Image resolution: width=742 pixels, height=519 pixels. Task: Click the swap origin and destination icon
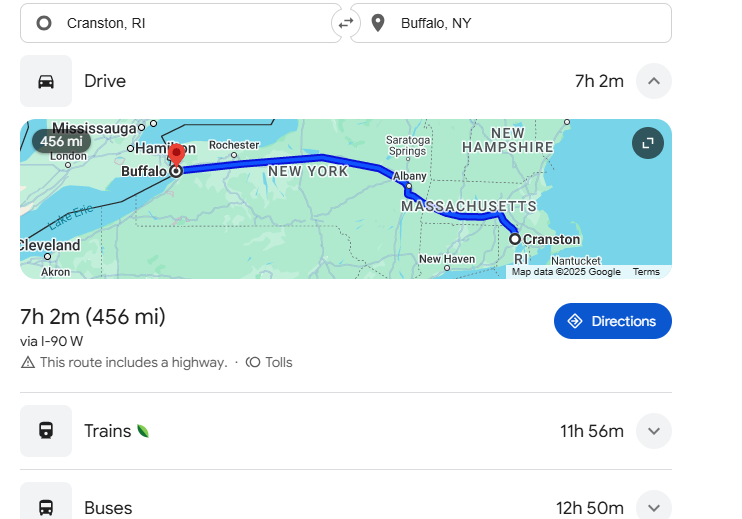coord(346,23)
